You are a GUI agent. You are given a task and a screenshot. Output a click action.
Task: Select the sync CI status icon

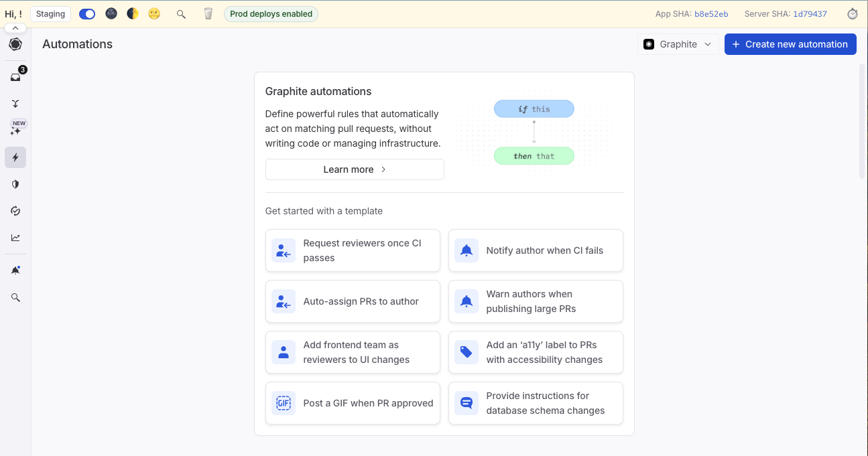(15, 210)
